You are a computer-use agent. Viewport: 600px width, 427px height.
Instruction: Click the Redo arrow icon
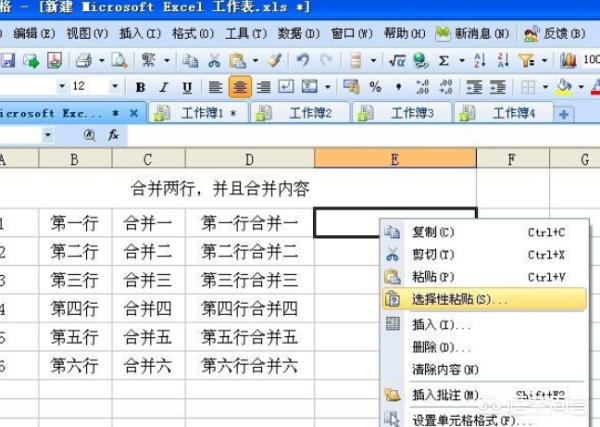tap(326, 60)
